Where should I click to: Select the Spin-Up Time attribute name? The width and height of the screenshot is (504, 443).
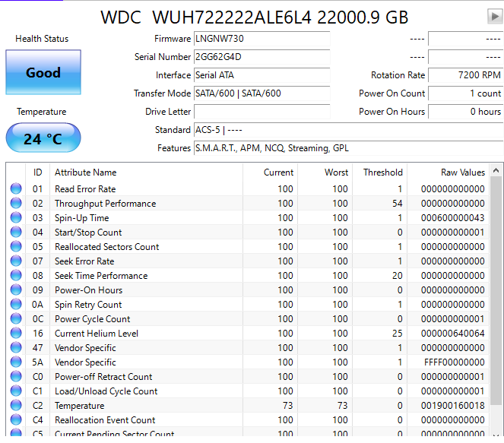(81, 218)
